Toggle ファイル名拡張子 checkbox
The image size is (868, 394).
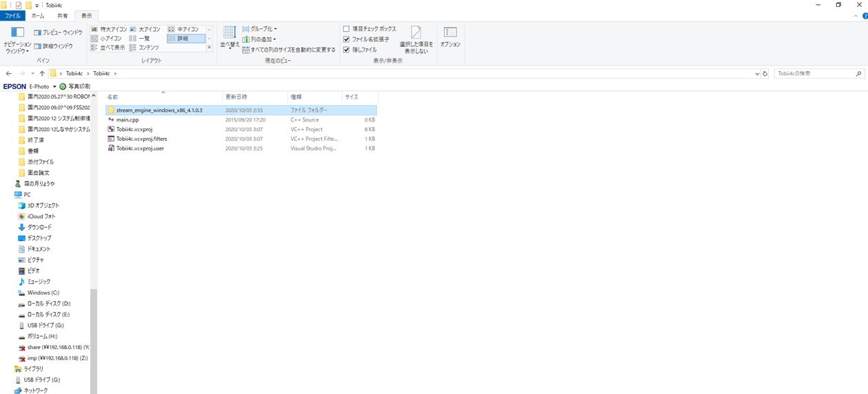point(366,39)
